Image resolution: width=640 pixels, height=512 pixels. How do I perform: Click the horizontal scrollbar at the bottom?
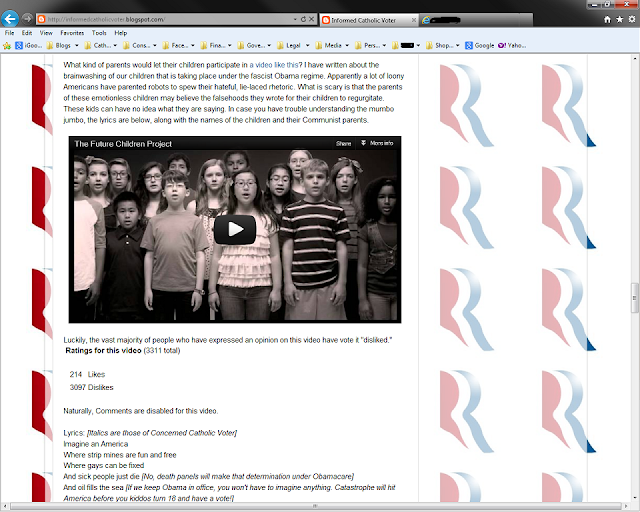(x=315, y=506)
